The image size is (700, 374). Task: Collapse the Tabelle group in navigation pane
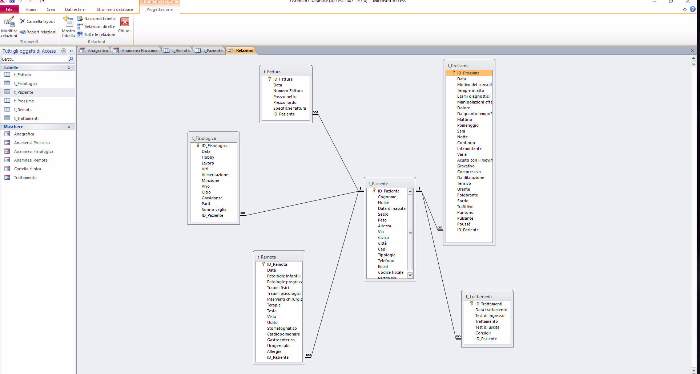point(69,67)
